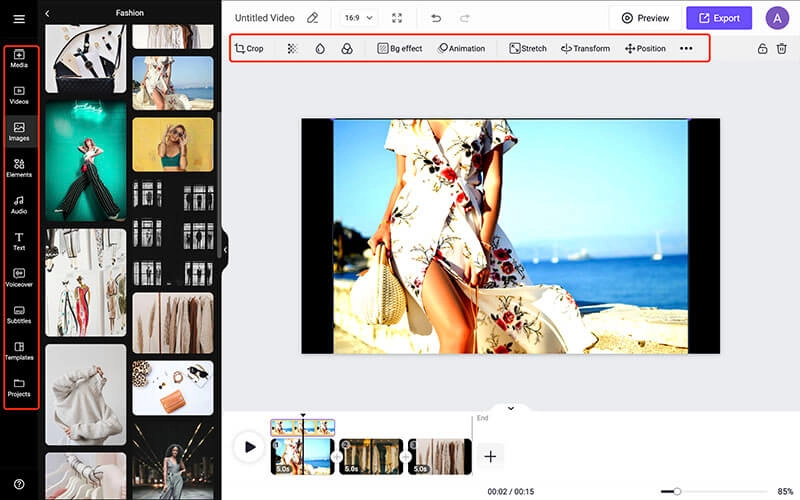
Task: Open the Text panel
Action: coord(19,241)
